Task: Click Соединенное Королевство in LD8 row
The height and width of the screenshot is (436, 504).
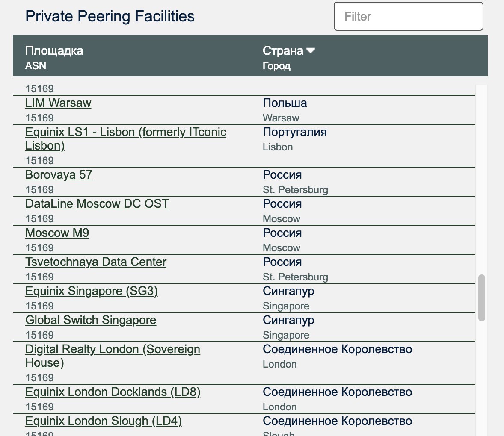Action: [x=337, y=392]
